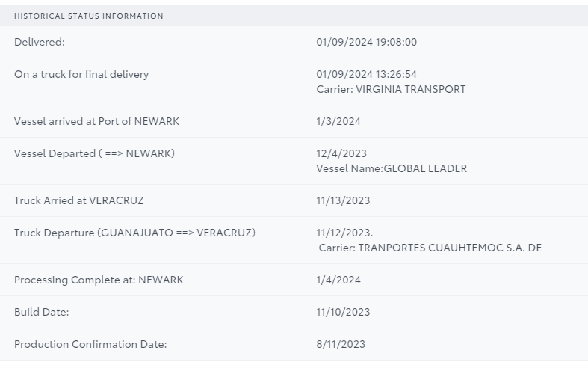Click the Vessel Departed row label
The height and width of the screenshot is (371, 588).
pyautogui.click(x=94, y=153)
